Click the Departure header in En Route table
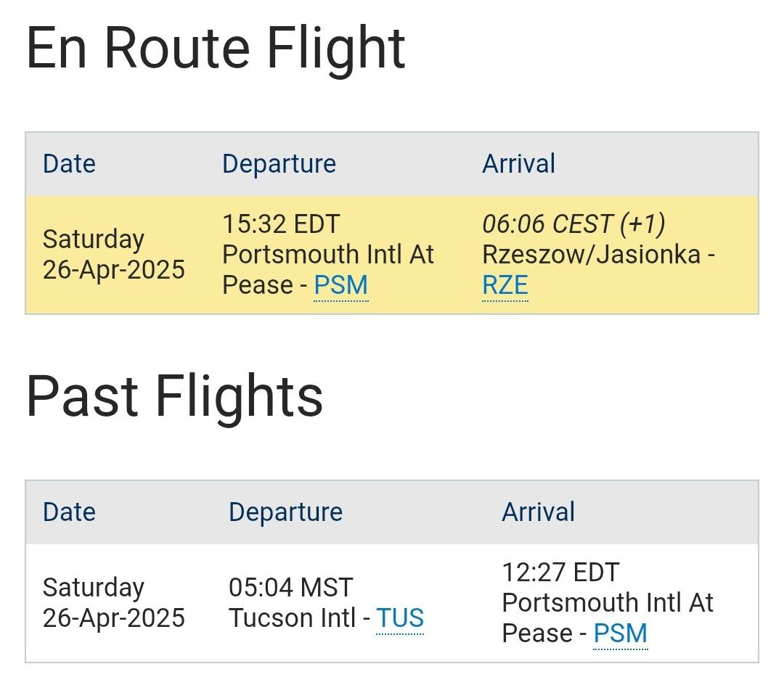This screenshot has width=784, height=677. tap(279, 164)
